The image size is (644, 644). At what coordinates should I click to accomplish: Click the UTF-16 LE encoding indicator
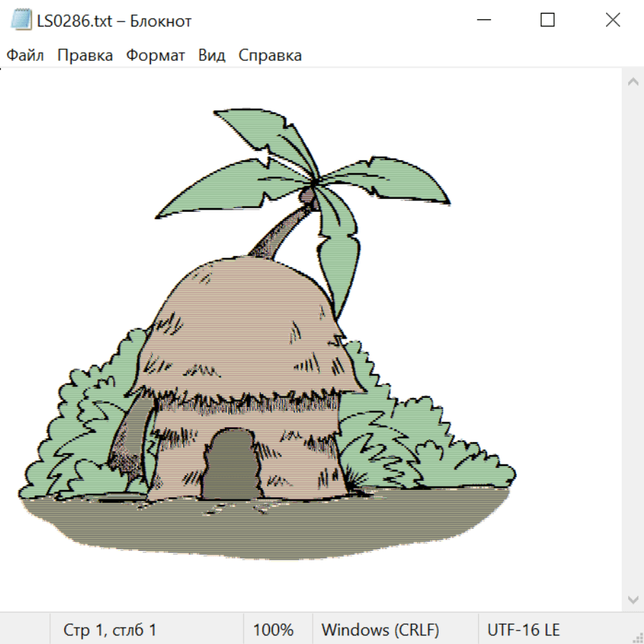click(523, 630)
